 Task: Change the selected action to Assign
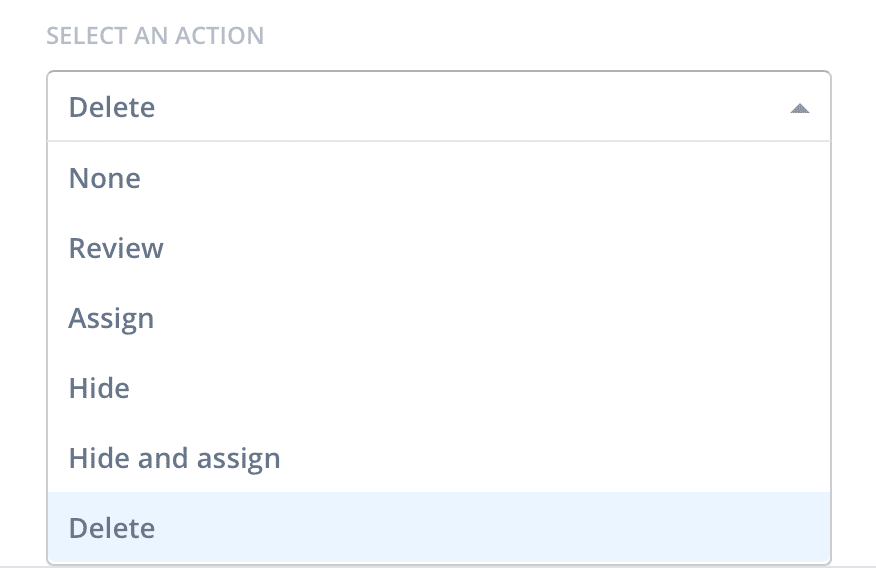(x=439, y=318)
